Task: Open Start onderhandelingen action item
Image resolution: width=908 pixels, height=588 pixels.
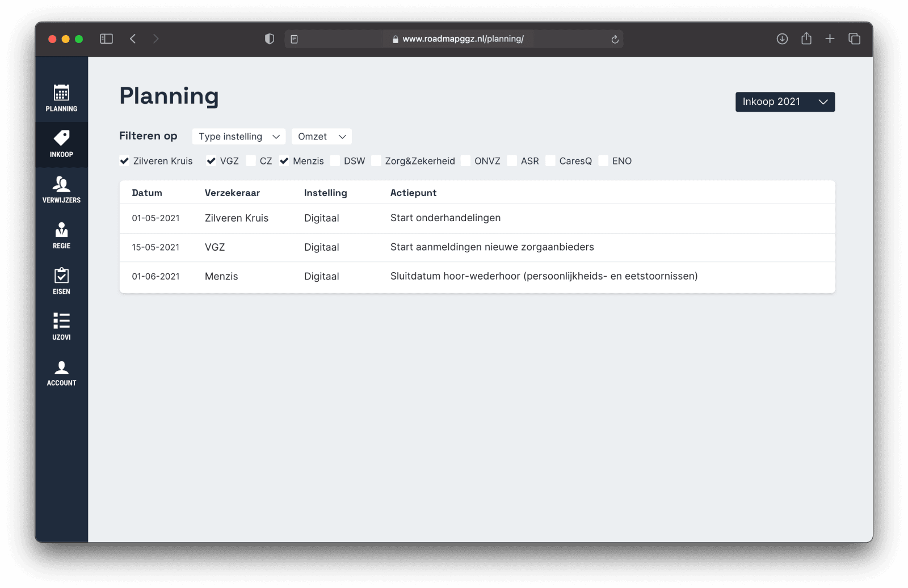Action: (445, 218)
